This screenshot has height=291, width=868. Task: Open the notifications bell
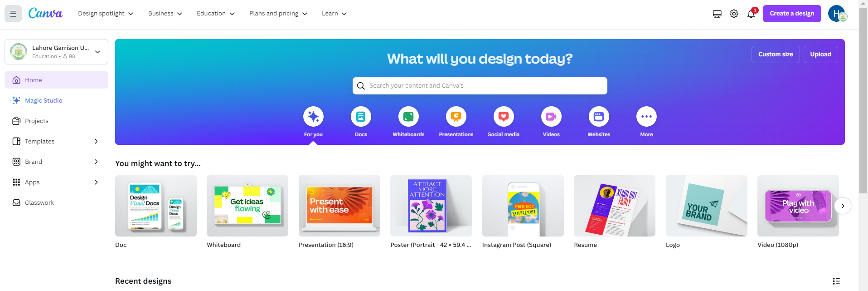tap(751, 14)
